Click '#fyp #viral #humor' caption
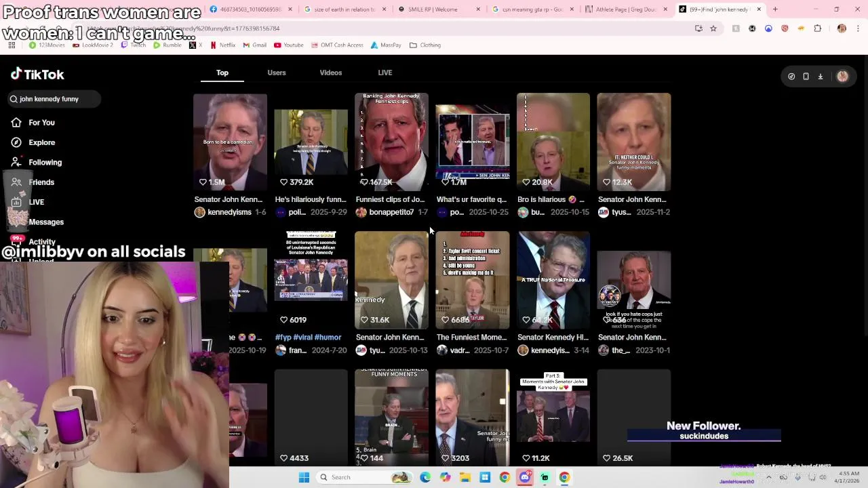 [x=308, y=338]
